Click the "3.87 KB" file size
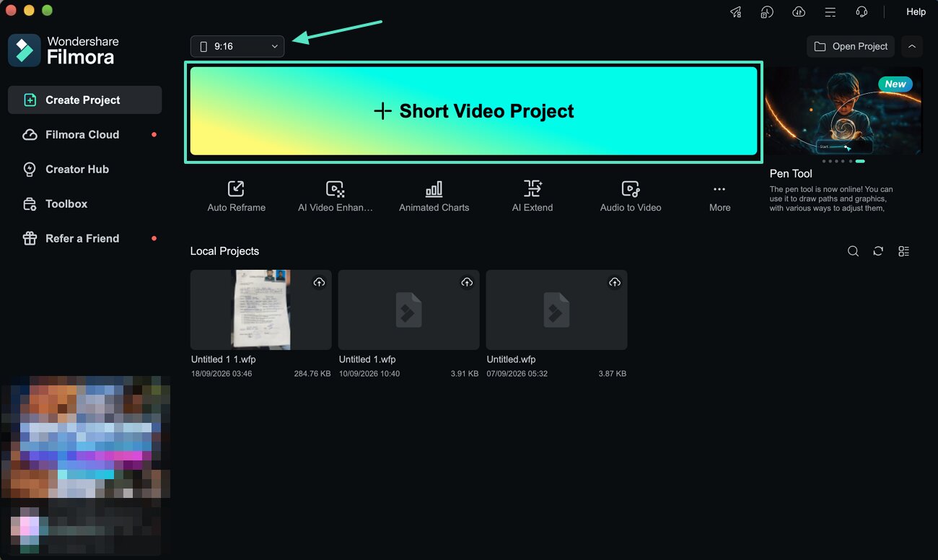The width and height of the screenshot is (938, 560). 613,374
